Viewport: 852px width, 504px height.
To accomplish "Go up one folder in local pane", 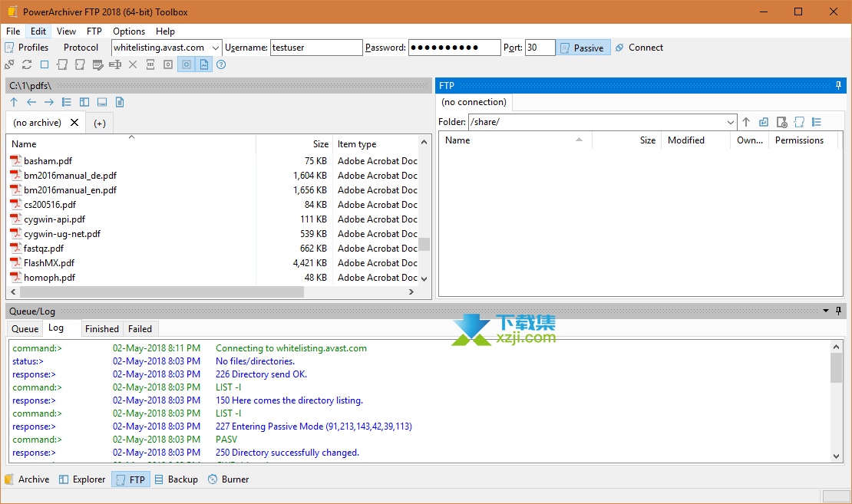I will click(14, 102).
